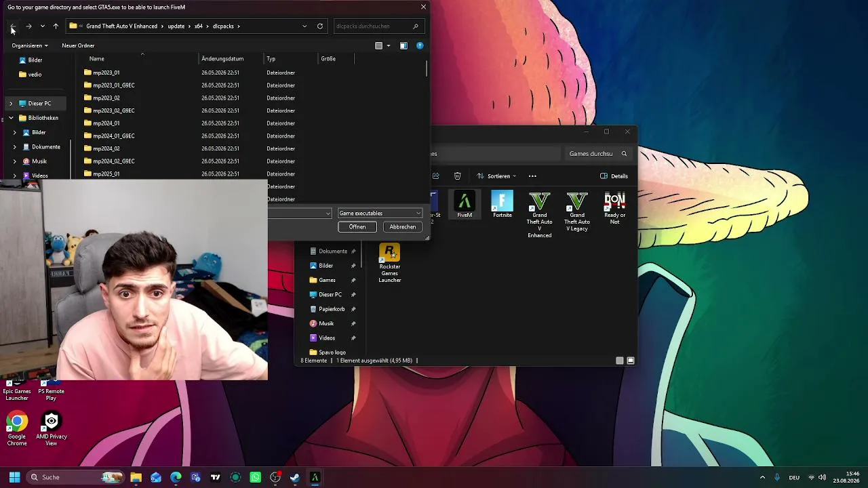Screen dimensions: 868x488
Task: Create folder with Neuer Ordner
Action: pyautogui.click(x=78, y=45)
